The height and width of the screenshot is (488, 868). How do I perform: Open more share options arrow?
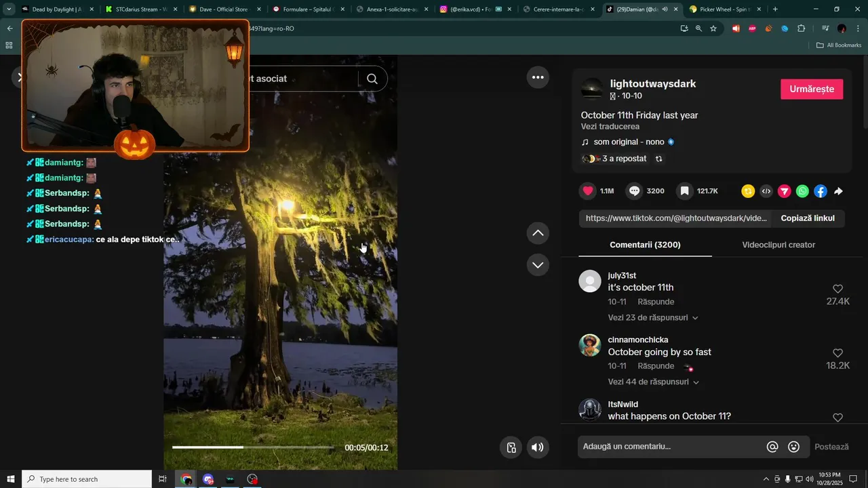click(x=839, y=191)
